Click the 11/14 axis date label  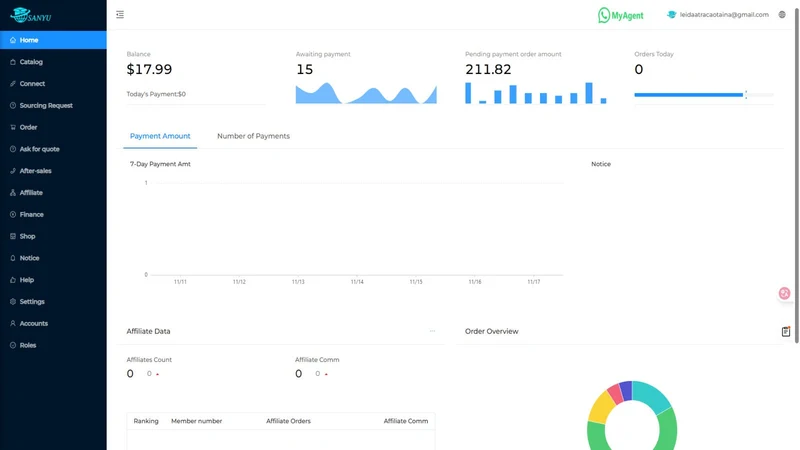[357, 282]
